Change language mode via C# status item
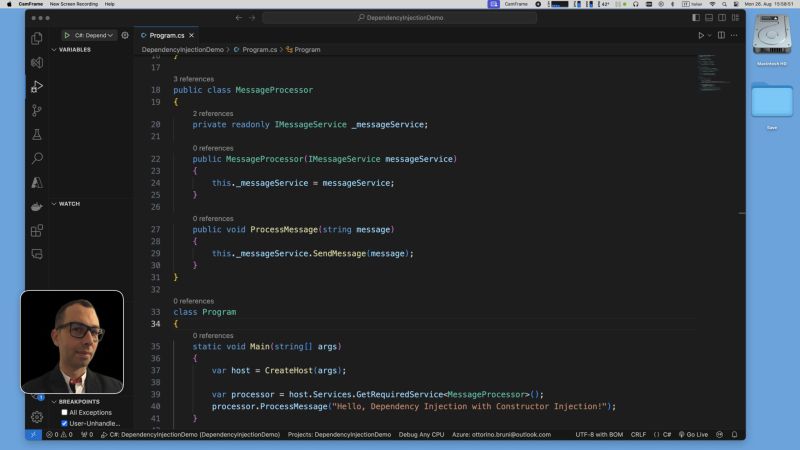The height and width of the screenshot is (450, 800). point(667,435)
